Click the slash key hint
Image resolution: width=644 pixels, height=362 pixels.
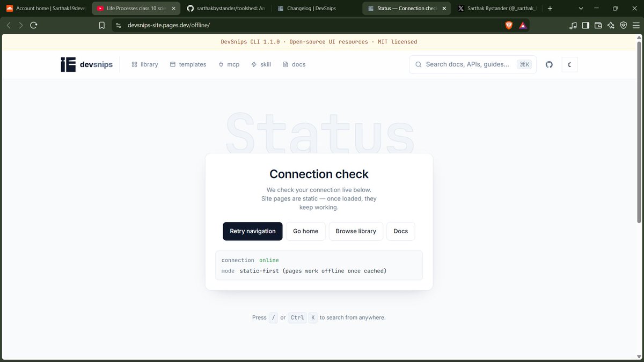[x=274, y=317]
